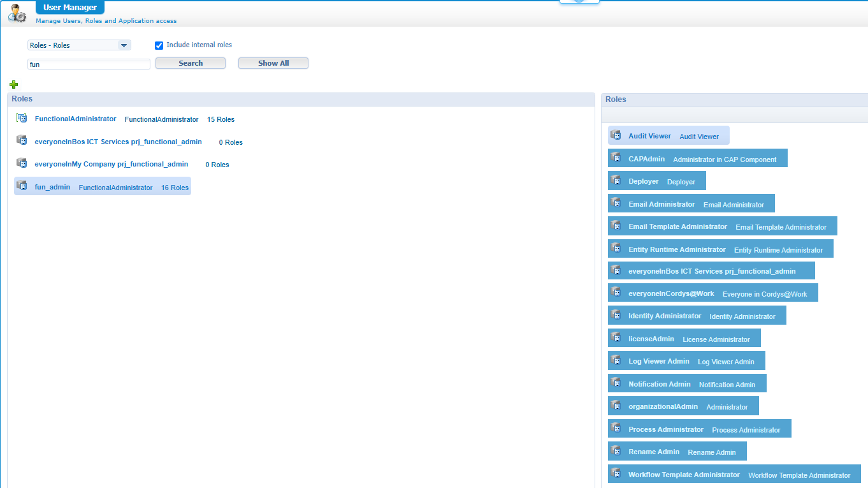This screenshot has height=488, width=868.
Task: Click the Rename Admin role icon
Action: [x=616, y=451]
